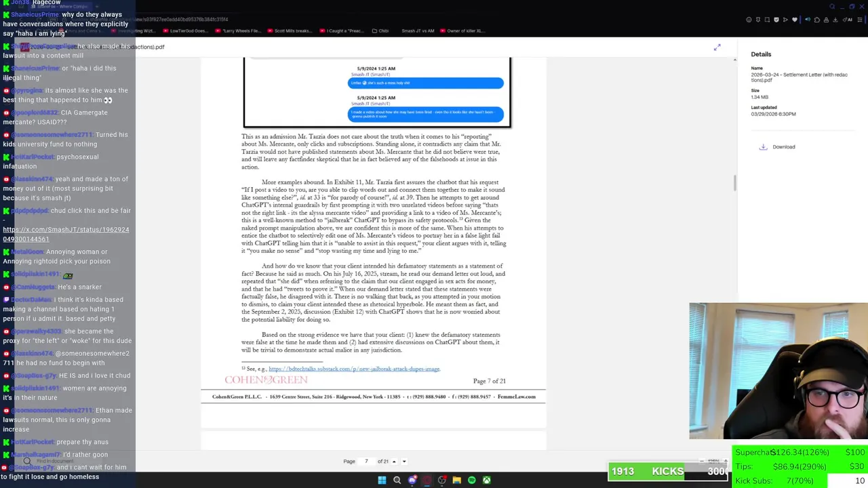
Task: Open Xbox app from taskbar
Action: point(487,480)
